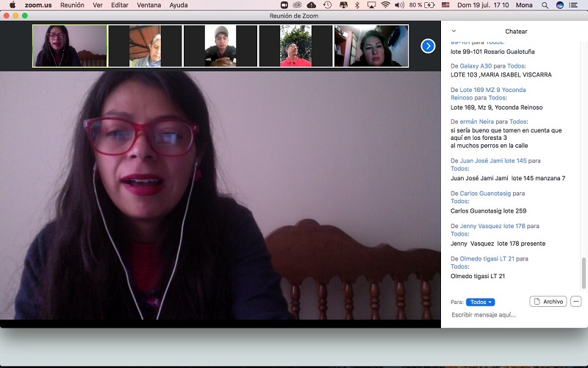
Task: Click message LOTE 103 ,MARIA ISABEL VISCARRA
Action: (x=501, y=74)
